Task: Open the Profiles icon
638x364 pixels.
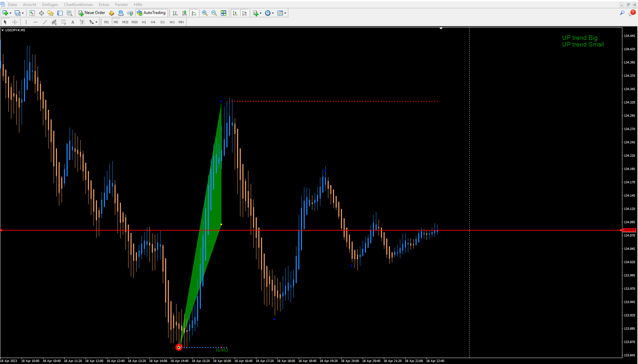Action: tap(17, 13)
